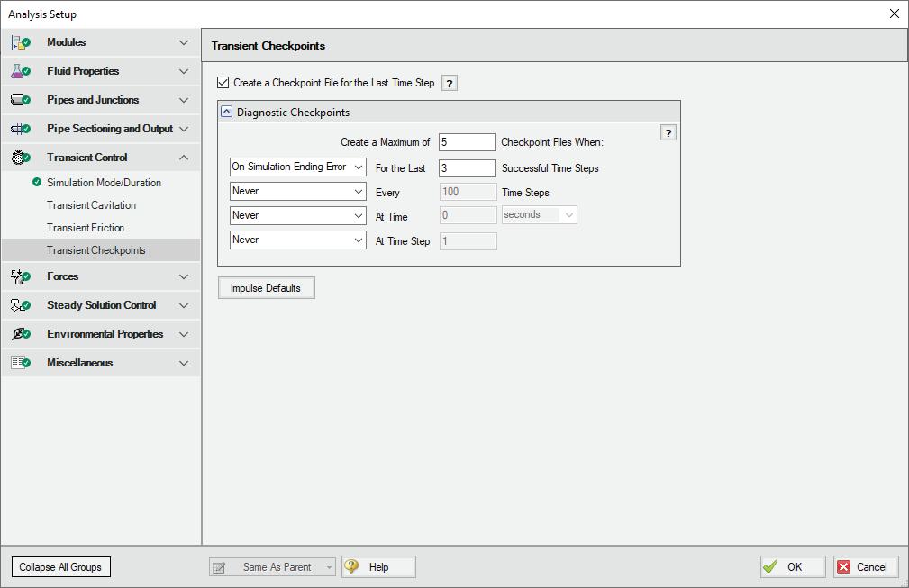Image resolution: width=909 pixels, height=588 pixels.
Task: Open the Transient Cavitation page
Action: [91, 205]
